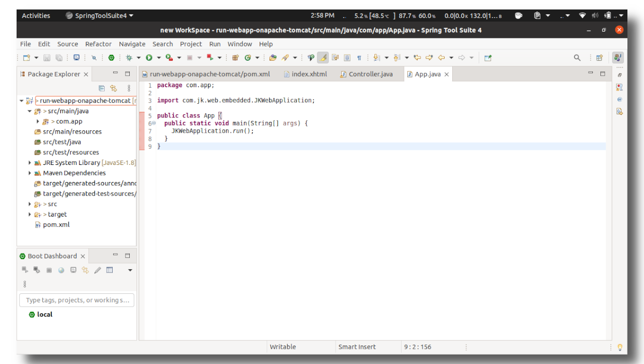Click the Boot Dashboard filter text field

[x=77, y=300]
